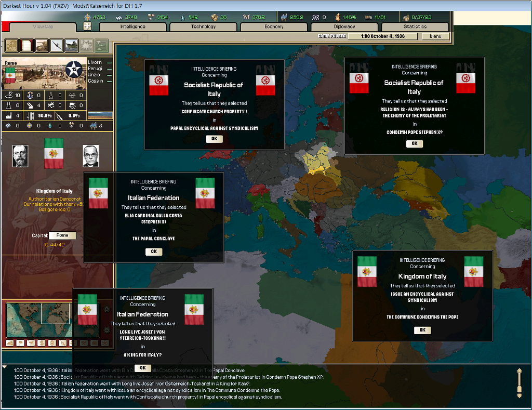Zoom out with minimap minus button
Viewport: 532px width, 410px height.
[x=107, y=330]
